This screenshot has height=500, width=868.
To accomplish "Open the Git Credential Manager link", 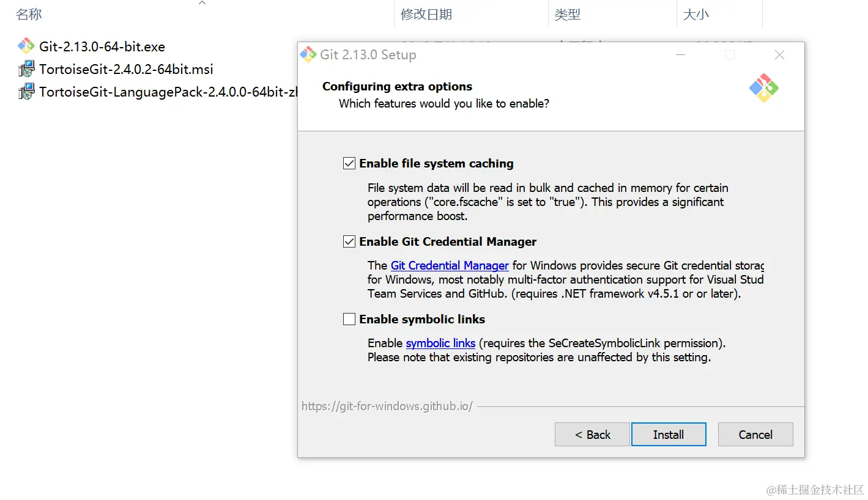I will [x=450, y=265].
